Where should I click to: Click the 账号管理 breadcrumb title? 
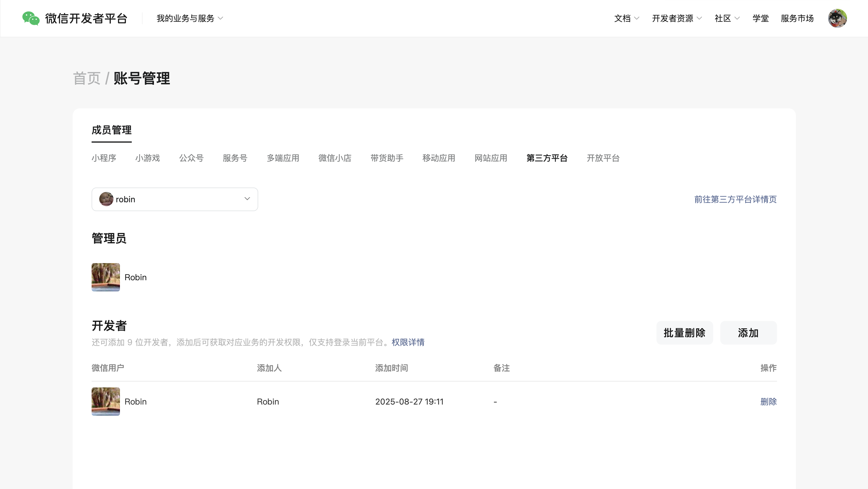coord(142,78)
